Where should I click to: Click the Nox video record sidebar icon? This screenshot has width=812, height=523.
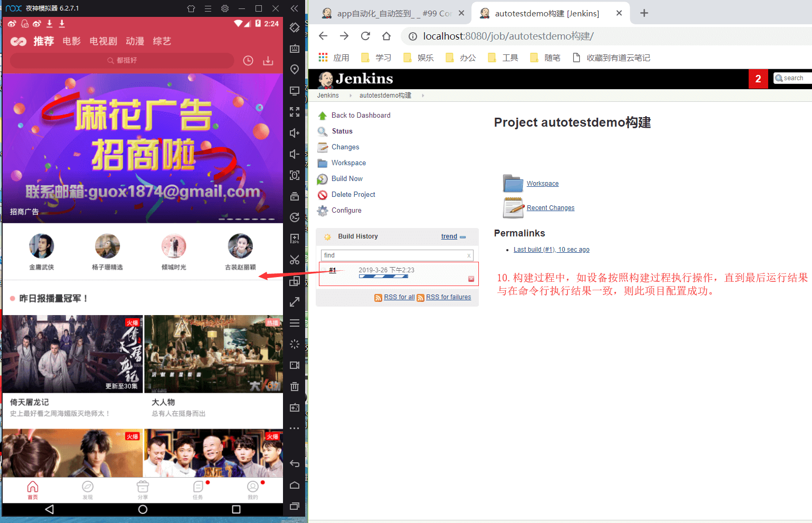(x=295, y=365)
